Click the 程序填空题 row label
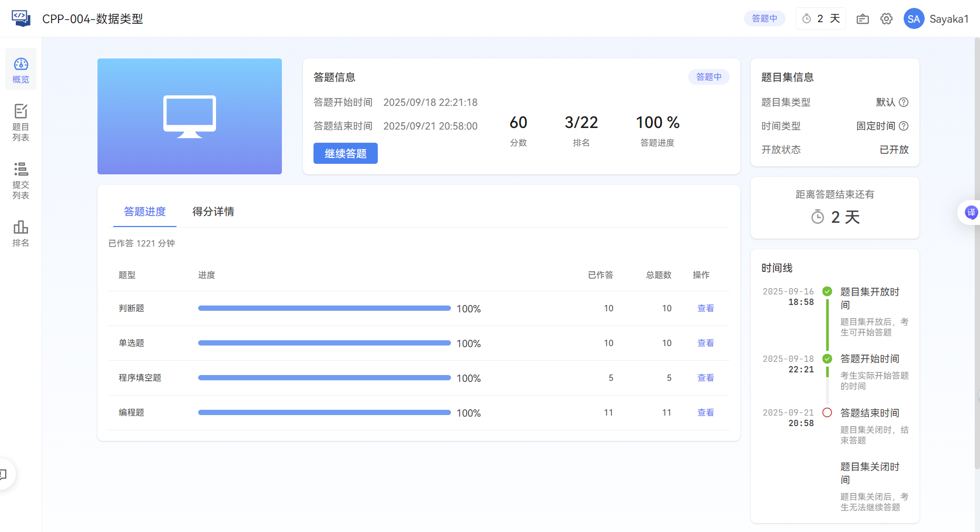The height and width of the screenshot is (532, 980). point(140,378)
